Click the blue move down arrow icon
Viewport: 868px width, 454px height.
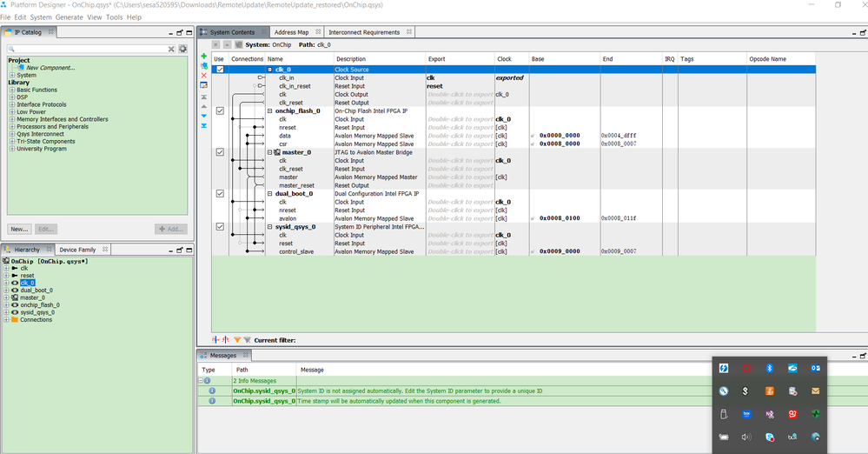pyautogui.click(x=203, y=116)
